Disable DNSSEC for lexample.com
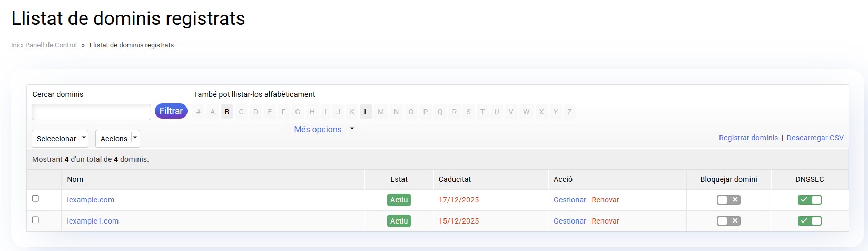The height and width of the screenshot is (251, 868). click(x=810, y=200)
